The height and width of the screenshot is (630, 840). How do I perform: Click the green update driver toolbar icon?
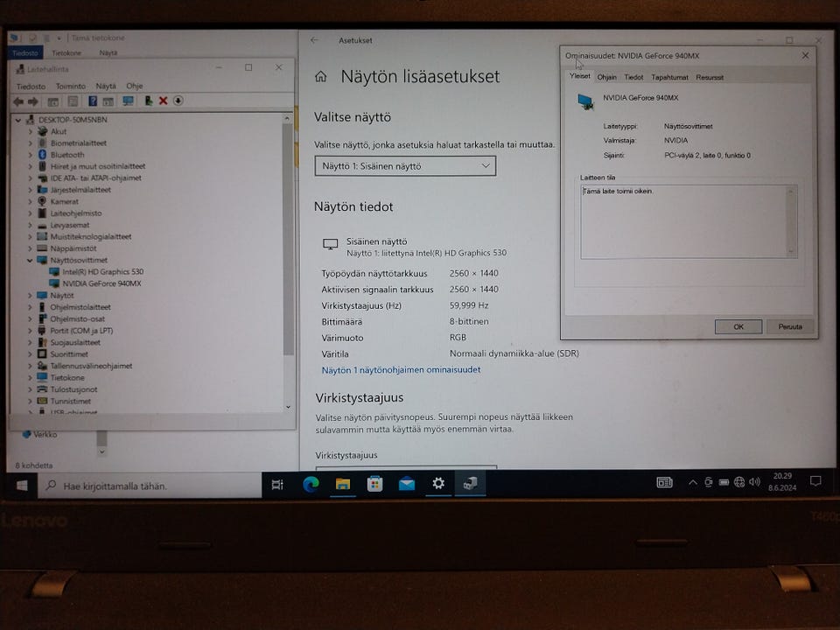(149, 101)
